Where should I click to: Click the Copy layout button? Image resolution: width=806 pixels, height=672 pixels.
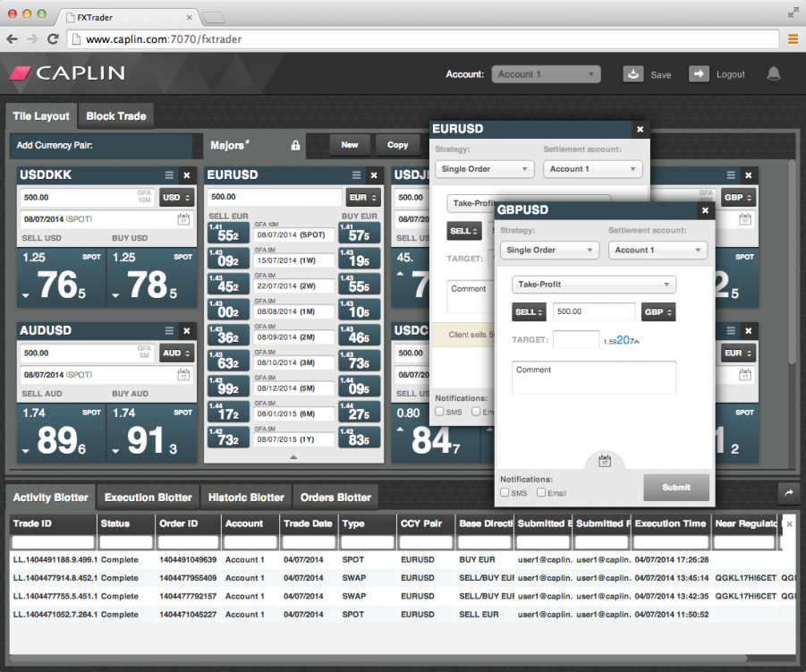coord(397,145)
